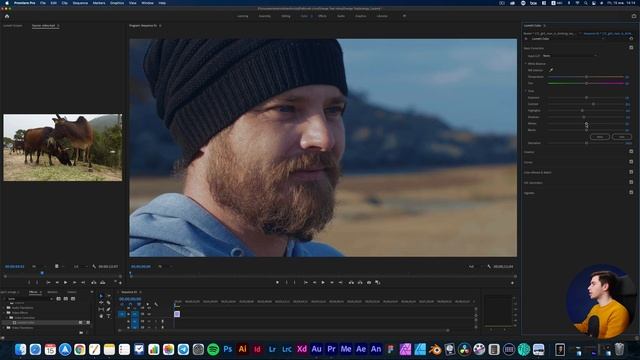The height and width of the screenshot is (360, 640).
Task: Export frame camera icon in Program monitor
Action: (369, 282)
